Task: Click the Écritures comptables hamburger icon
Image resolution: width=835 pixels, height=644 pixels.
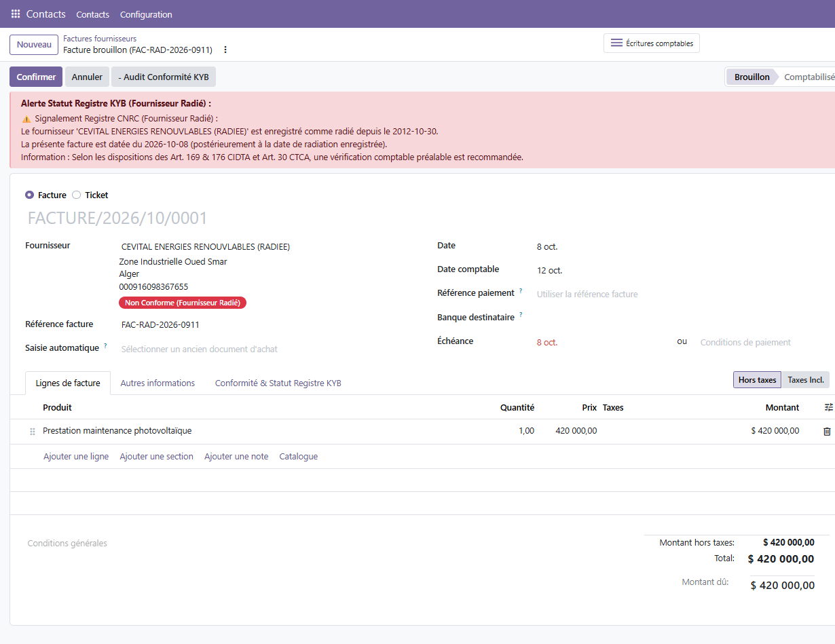Action: pyautogui.click(x=616, y=43)
